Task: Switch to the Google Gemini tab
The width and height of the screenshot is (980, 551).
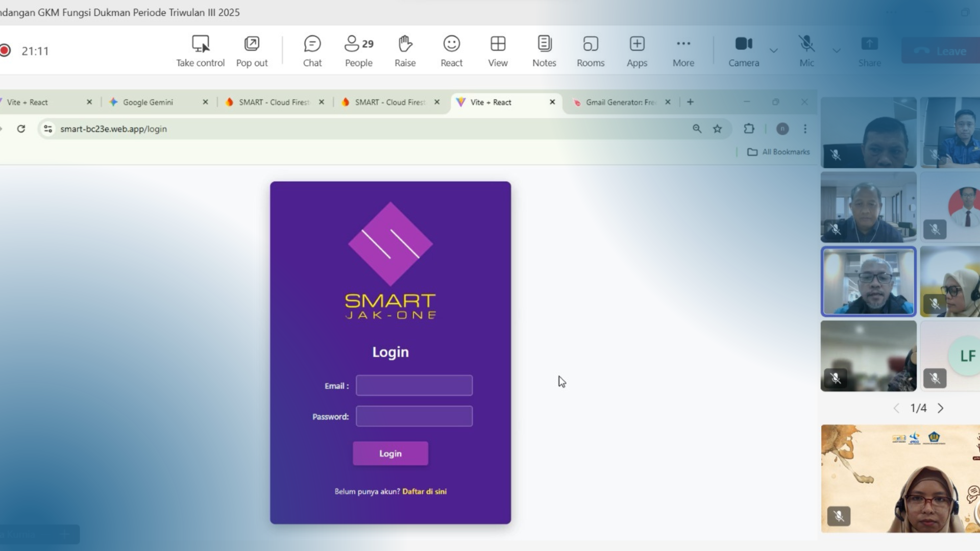Action: click(148, 102)
